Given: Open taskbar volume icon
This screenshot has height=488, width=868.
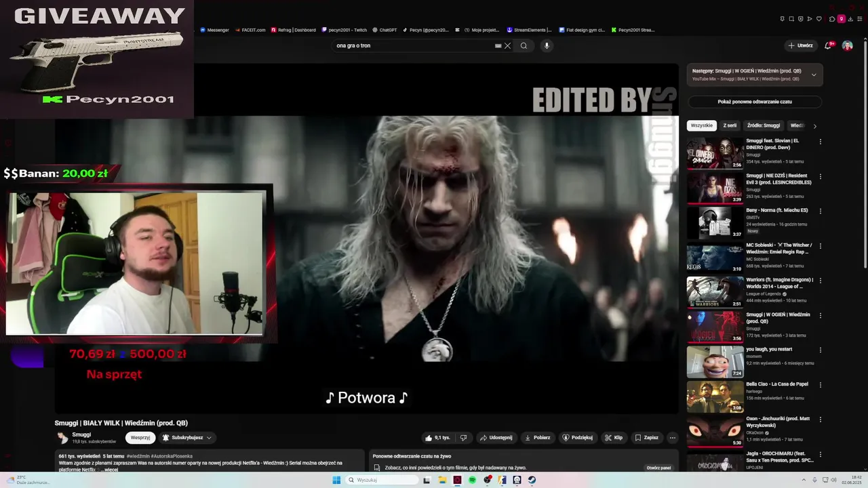Looking at the screenshot, I should pos(833,480).
